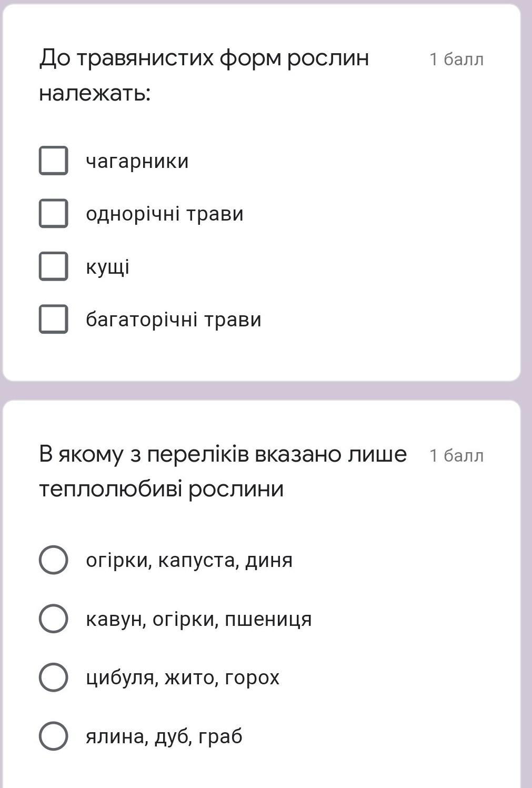Tick the багаторічні трави checkbox square
The width and height of the screenshot is (532, 788).
[x=53, y=319]
